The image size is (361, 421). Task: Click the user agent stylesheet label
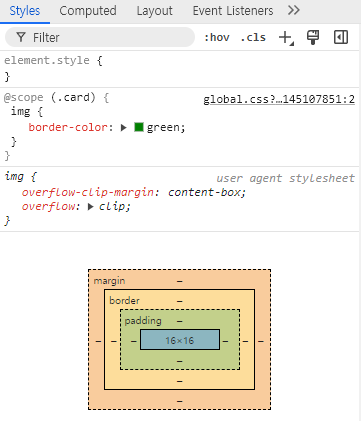(285, 178)
